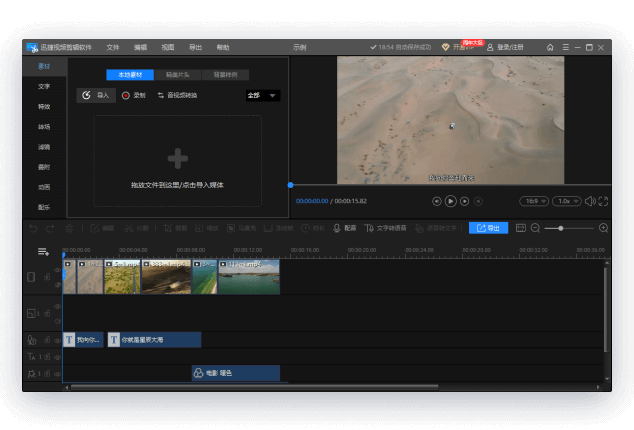Click the 时长 duration clock tool

[x=313, y=229]
